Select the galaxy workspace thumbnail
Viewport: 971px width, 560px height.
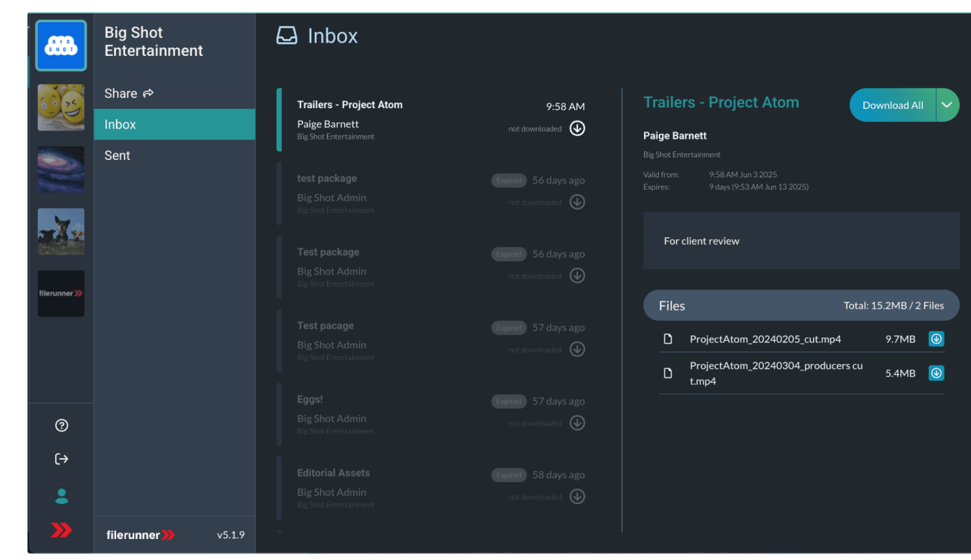61,169
